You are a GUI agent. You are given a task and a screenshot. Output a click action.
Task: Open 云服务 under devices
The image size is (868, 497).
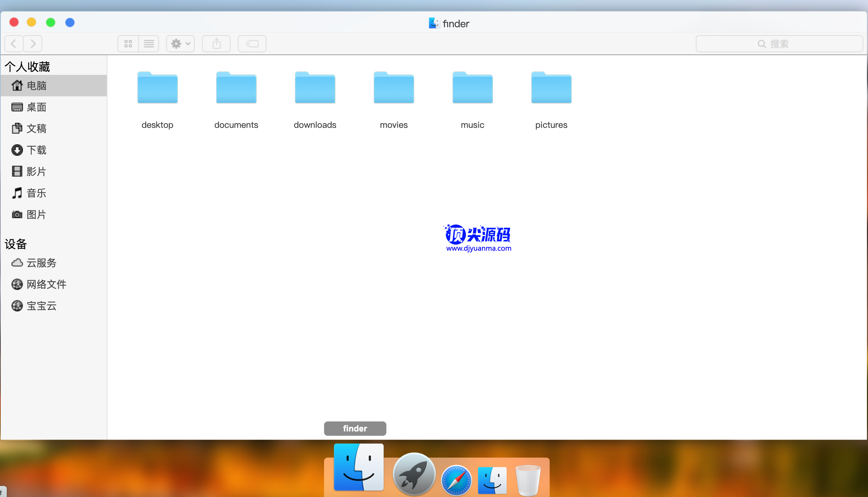(x=41, y=263)
